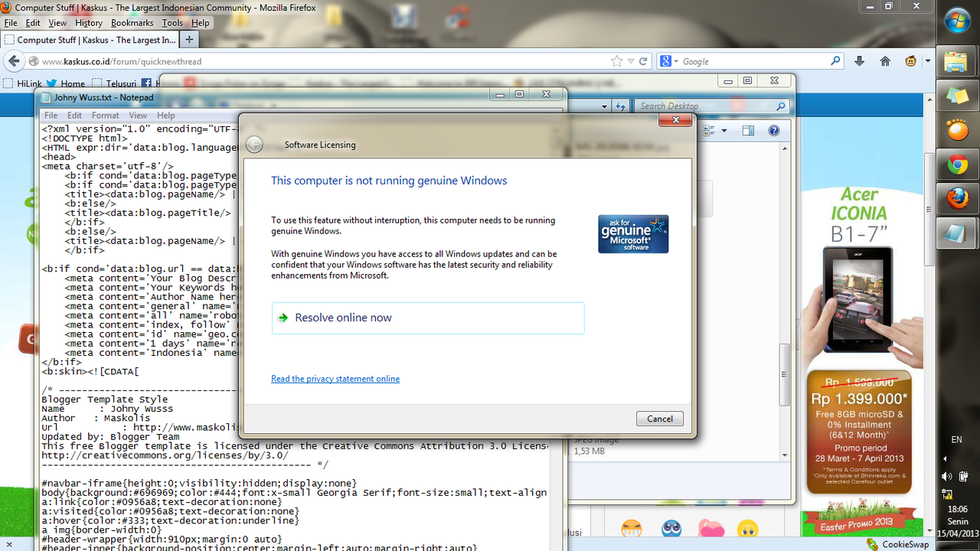Open Firefox Edit menu

[33, 23]
